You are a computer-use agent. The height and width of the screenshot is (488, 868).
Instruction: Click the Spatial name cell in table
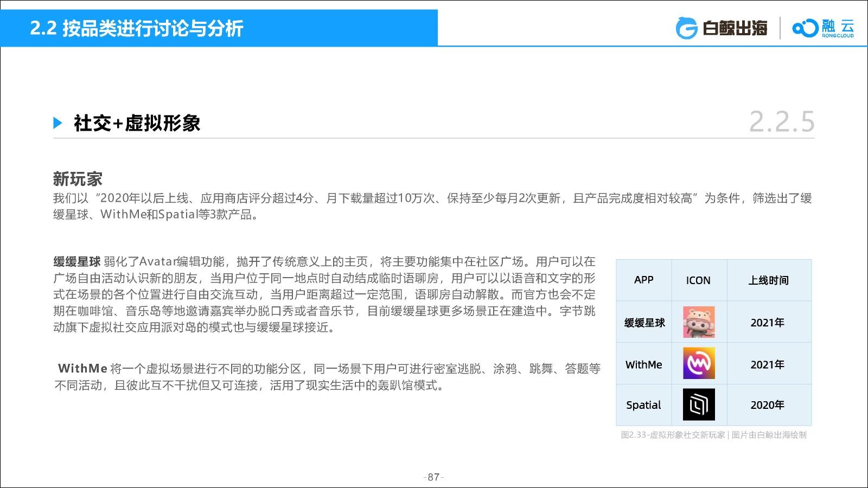click(643, 405)
